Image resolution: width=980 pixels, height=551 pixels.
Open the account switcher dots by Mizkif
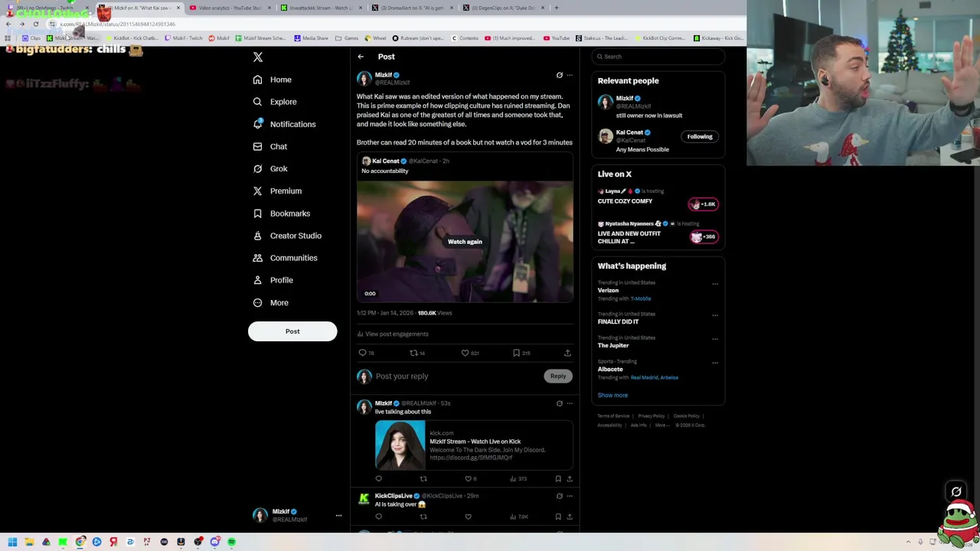coord(338,516)
